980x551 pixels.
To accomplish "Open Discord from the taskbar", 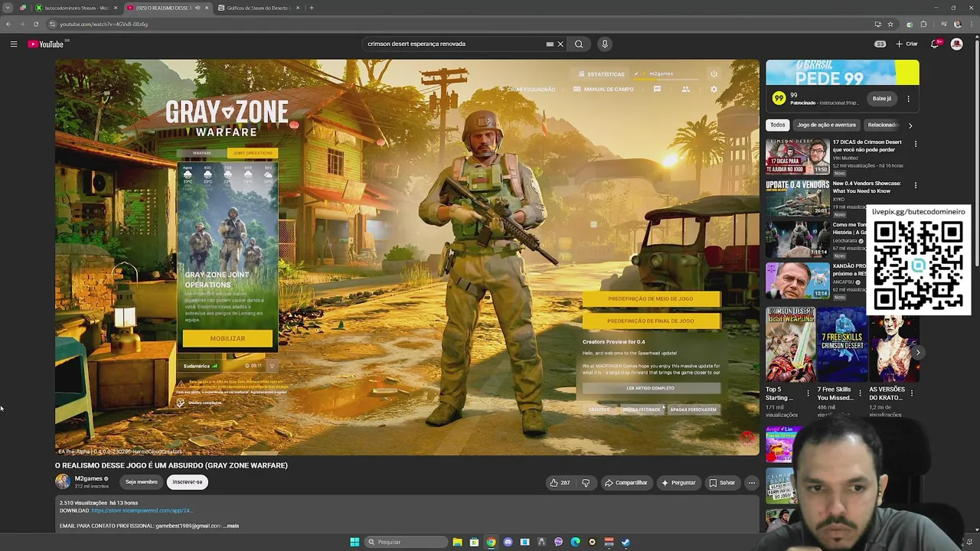I will (508, 542).
